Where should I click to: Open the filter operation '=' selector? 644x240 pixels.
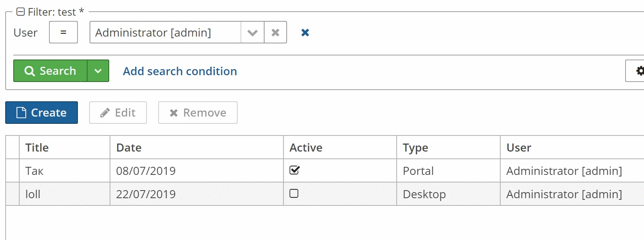(x=63, y=32)
